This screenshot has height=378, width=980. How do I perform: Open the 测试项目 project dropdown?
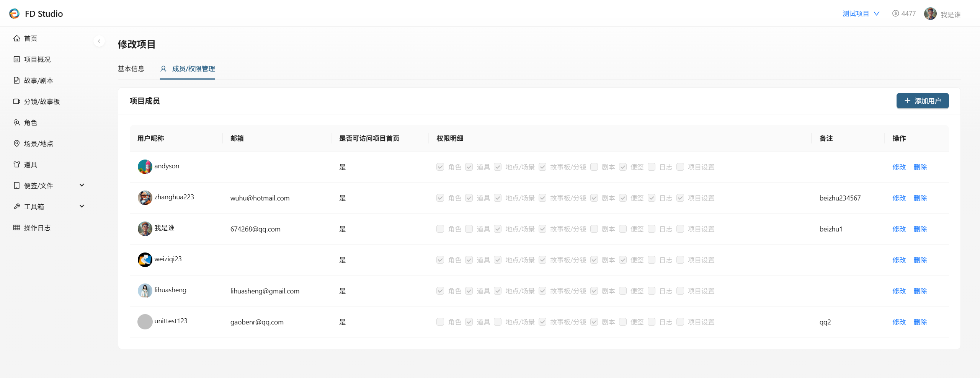click(x=861, y=13)
